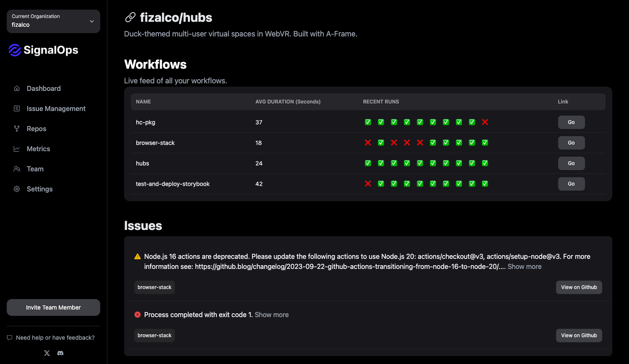Click the NAME column header
Screen dimensions: 629x364
[143, 102]
